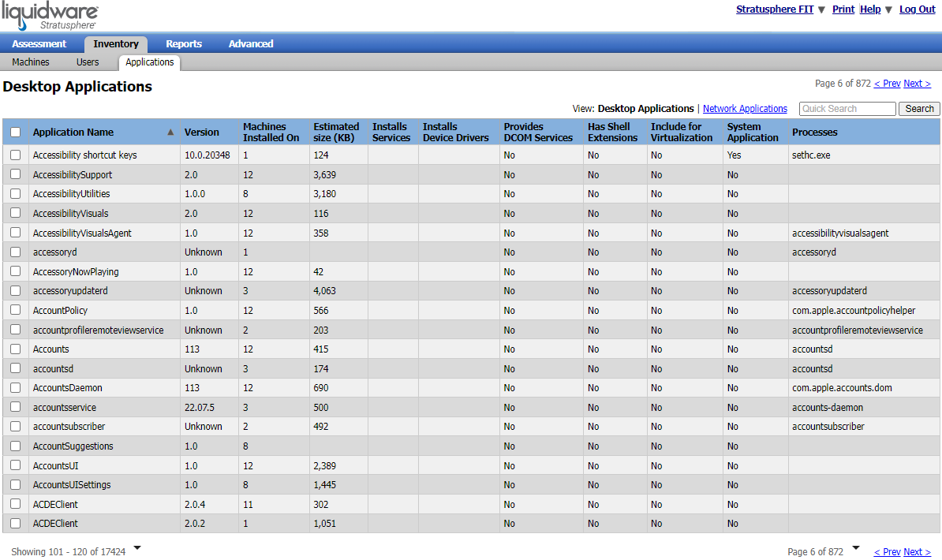The height and width of the screenshot is (560, 942).
Task: Click the Stratusphere FIT link
Action: 775,9
